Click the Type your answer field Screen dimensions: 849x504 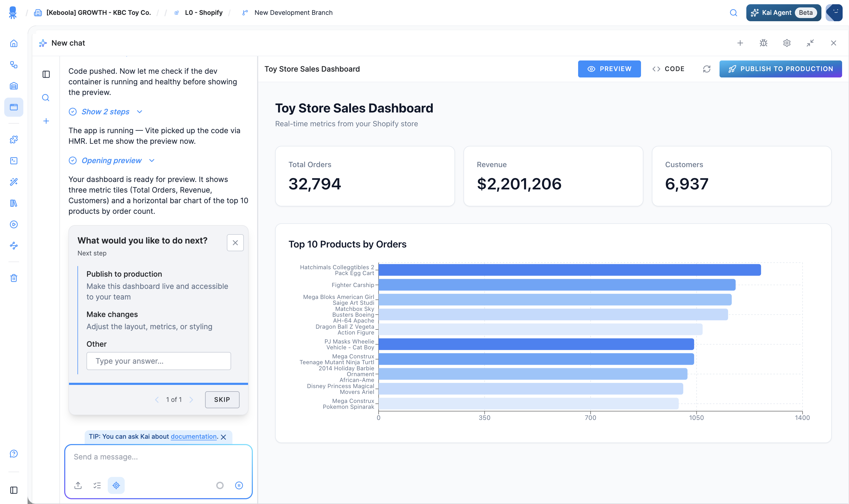click(159, 361)
